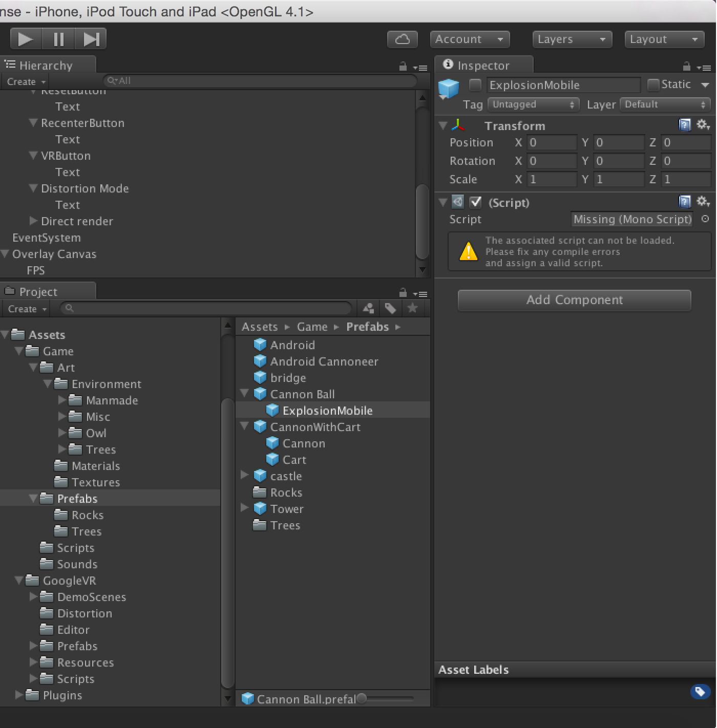
Task: Open the Layers dropdown
Action: 572,39
